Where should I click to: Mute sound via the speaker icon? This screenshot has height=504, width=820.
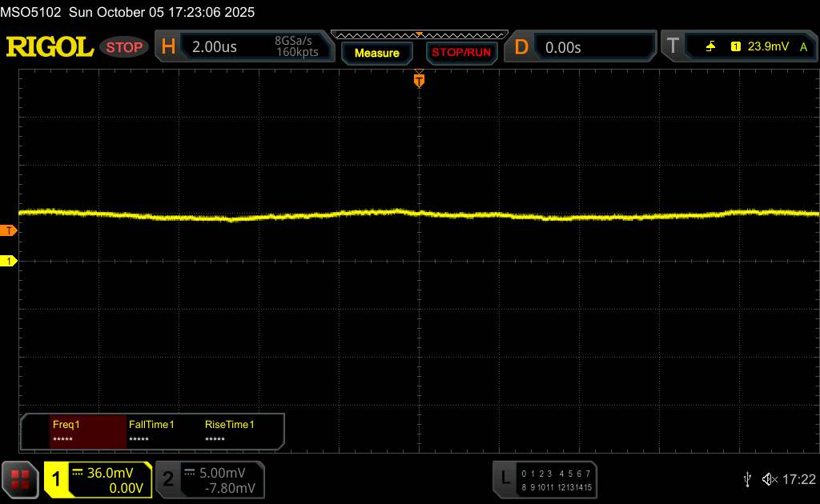coord(769,479)
